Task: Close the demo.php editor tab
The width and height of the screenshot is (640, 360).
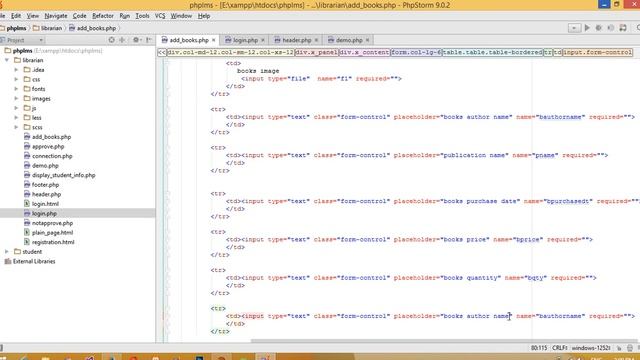Action: (367, 40)
